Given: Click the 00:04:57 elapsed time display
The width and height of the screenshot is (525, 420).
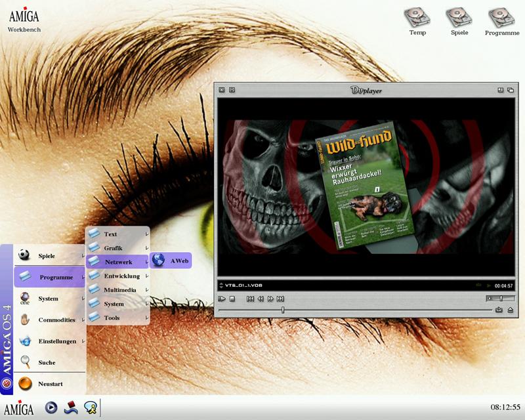Looking at the screenshot, I should 503,286.
